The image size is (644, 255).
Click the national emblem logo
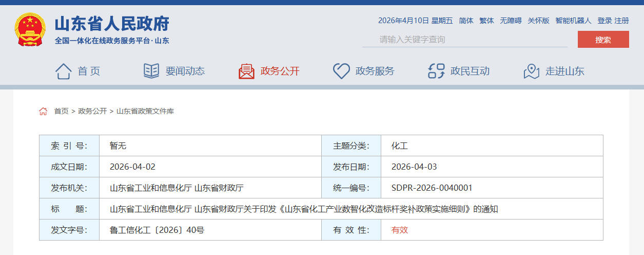point(30,30)
